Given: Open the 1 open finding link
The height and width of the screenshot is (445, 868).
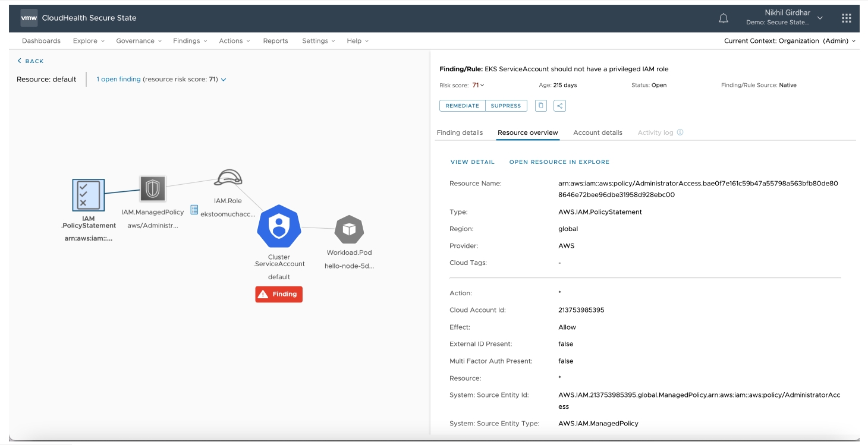Looking at the screenshot, I should click(118, 79).
